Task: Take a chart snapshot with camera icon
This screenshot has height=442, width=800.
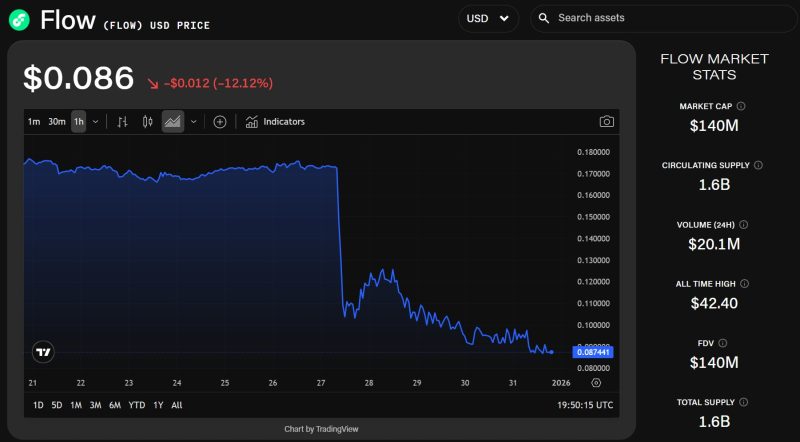Action: [x=606, y=122]
